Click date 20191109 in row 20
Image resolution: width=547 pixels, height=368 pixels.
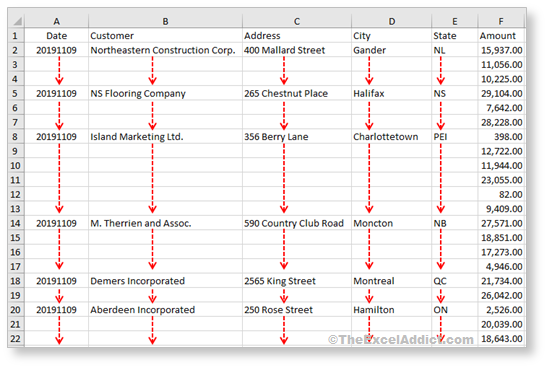57,309
